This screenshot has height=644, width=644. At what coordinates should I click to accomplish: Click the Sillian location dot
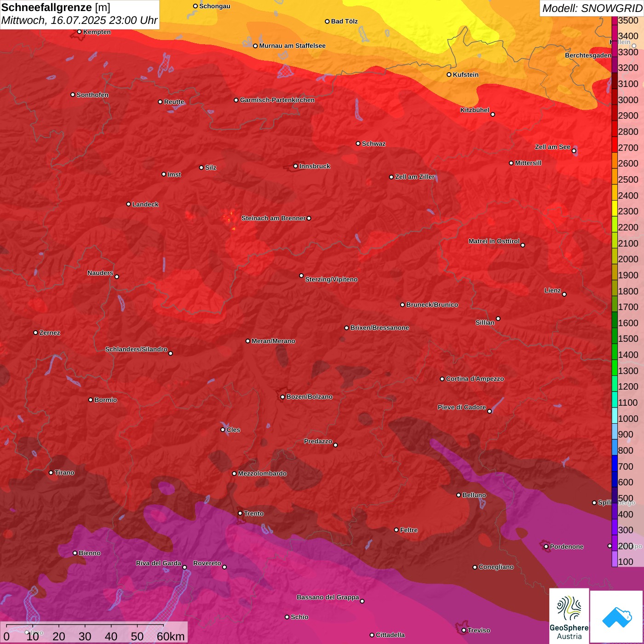click(x=498, y=318)
